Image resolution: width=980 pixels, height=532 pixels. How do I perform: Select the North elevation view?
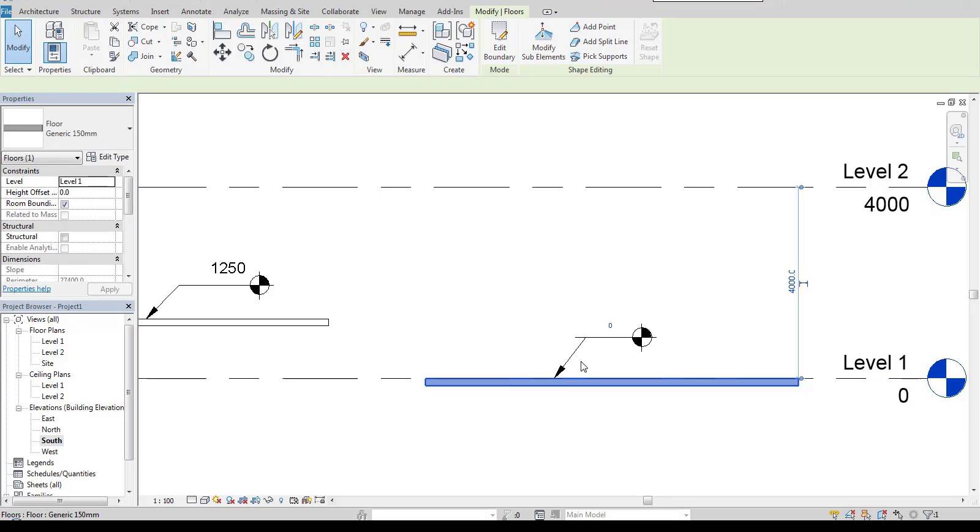[x=51, y=430]
